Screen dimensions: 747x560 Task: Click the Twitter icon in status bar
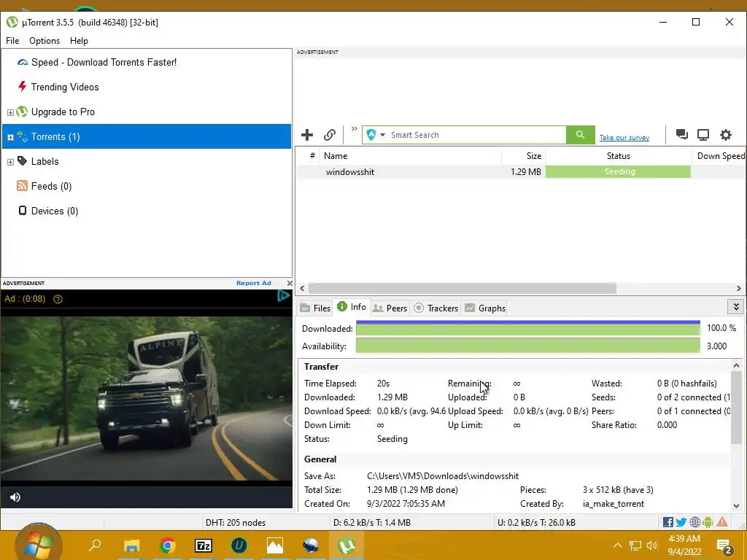tap(681, 522)
